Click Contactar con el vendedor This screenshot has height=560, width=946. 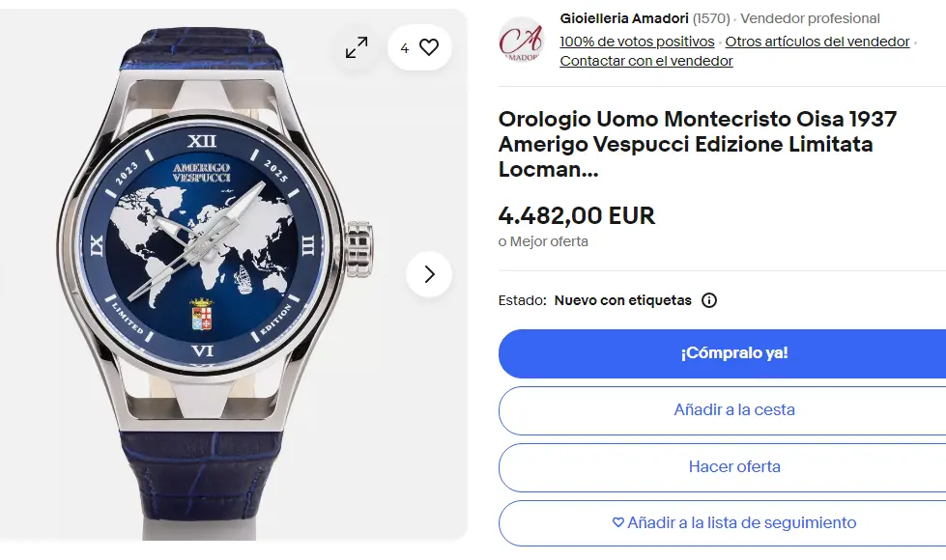(x=646, y=61)
